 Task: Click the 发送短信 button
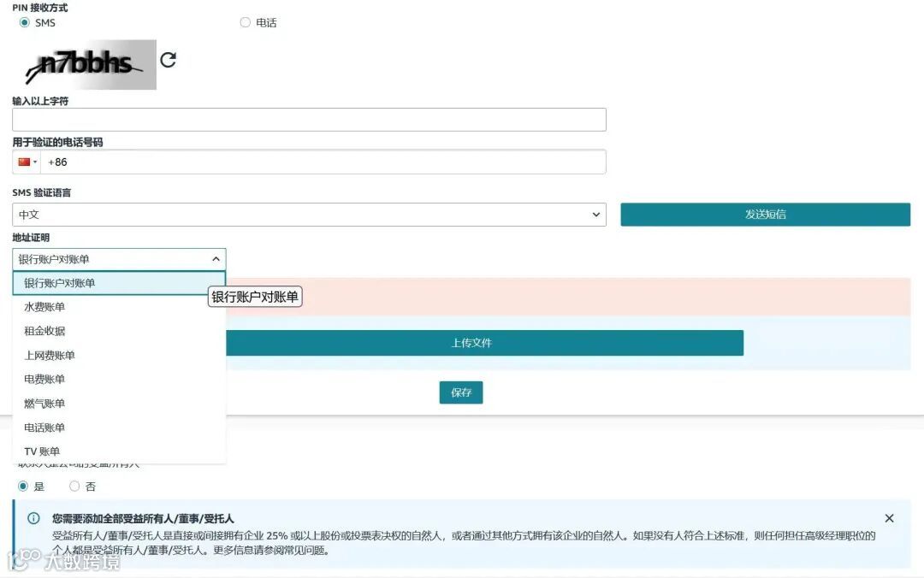click(765, 215)
